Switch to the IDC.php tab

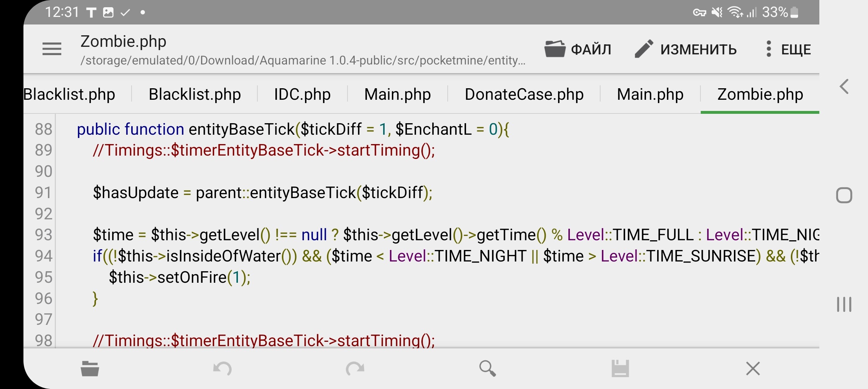[x=302, y=94]
